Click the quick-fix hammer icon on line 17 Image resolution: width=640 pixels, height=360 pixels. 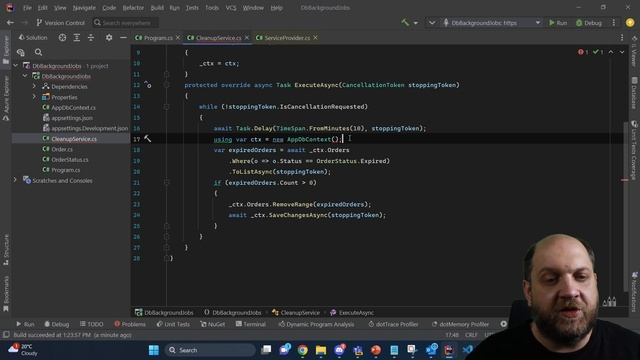[148, 139]
